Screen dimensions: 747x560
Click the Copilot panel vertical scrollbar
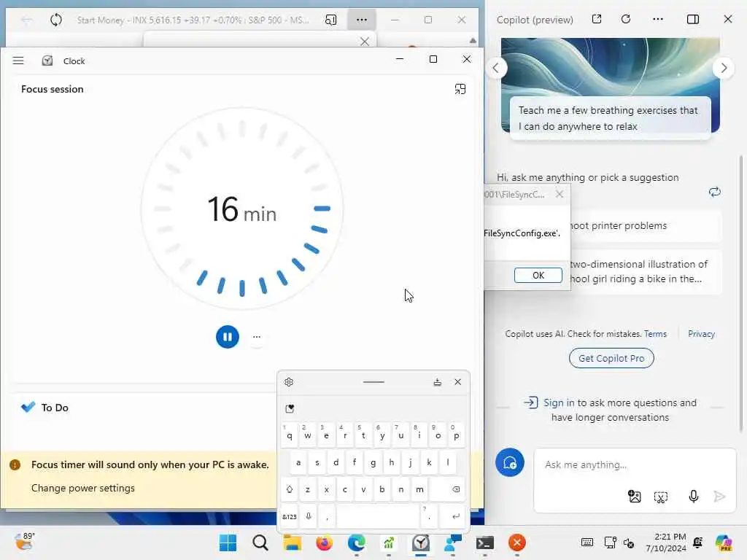(x=741, y=293)
